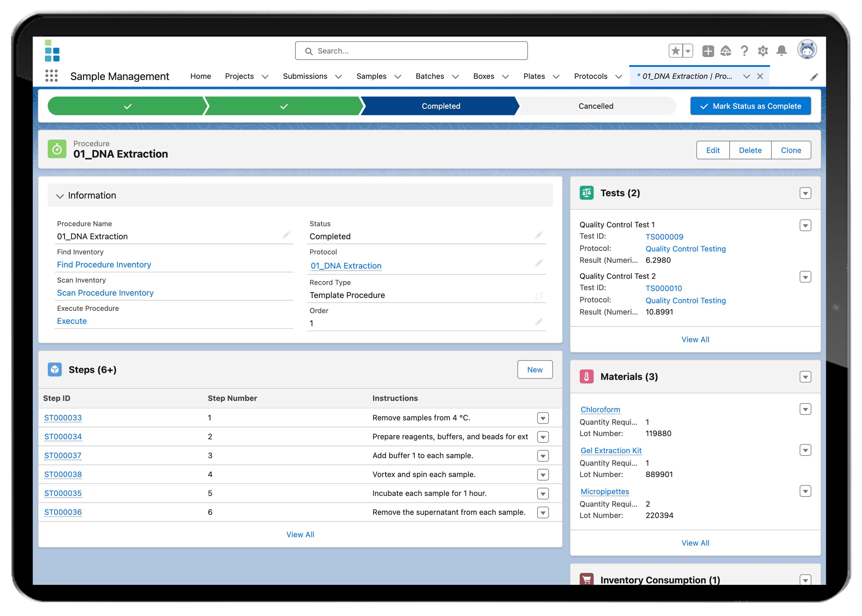Image resolution: width=862 pixels, height=616 pixels.
Task: Open the notifications bell icon
Action: [x=782, y=51]
